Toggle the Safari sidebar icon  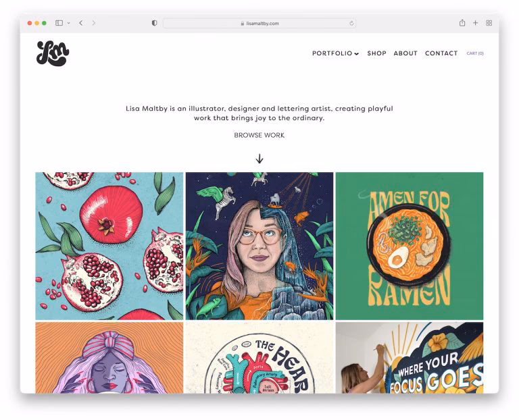[x=59, y=23]
